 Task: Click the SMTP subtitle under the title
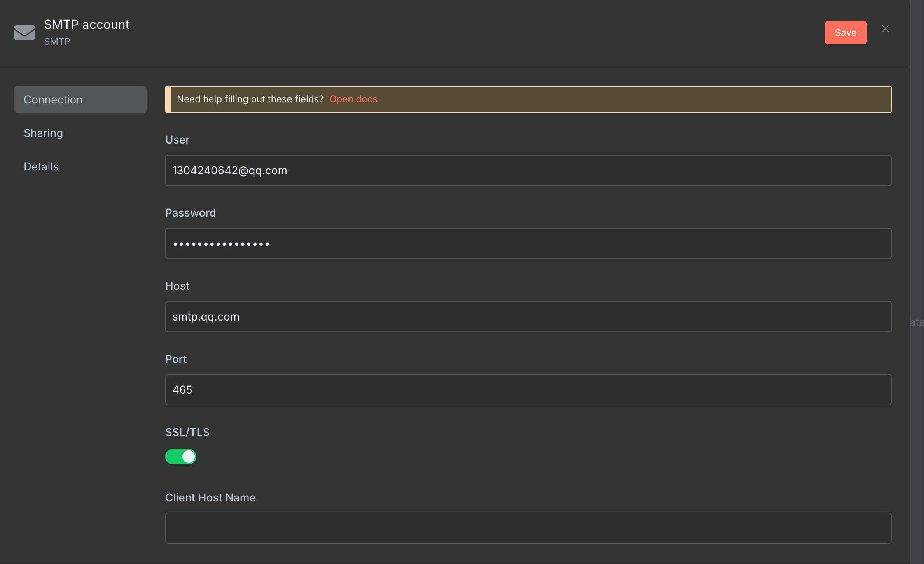click(57, 42)
